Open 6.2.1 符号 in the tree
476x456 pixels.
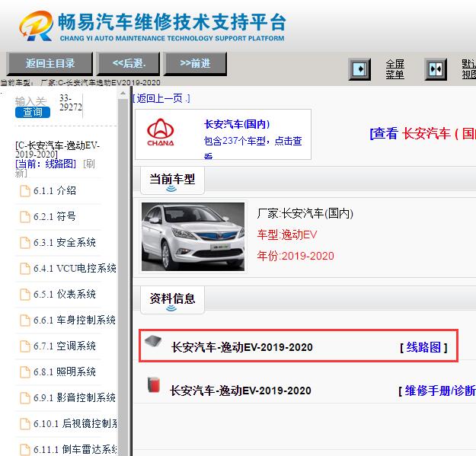click(x=55, y=217)
